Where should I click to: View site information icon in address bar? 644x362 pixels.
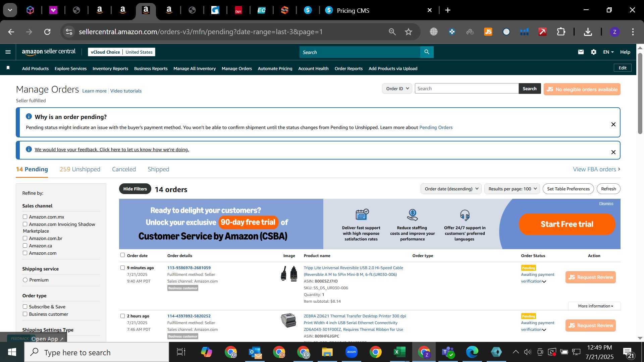click(x=69, y=32)
